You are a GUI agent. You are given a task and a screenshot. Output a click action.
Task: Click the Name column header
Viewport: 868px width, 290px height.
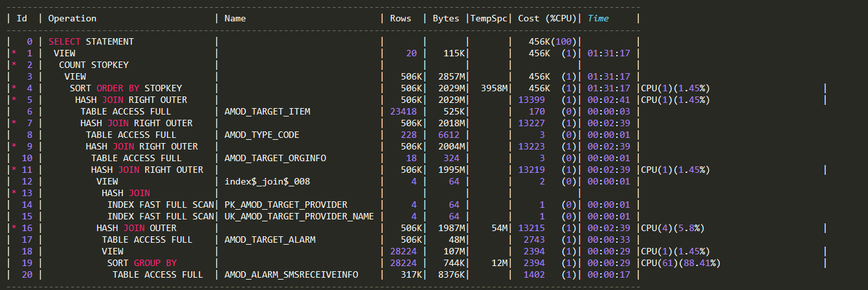[235, 19]
